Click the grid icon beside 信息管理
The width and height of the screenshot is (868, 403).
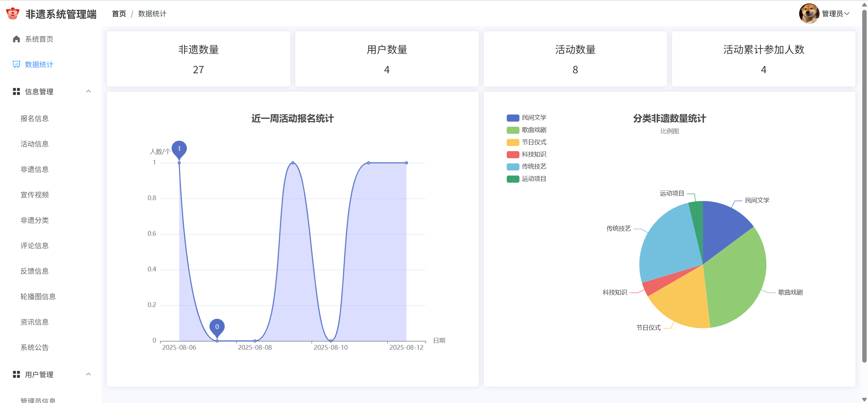[16, 92]
